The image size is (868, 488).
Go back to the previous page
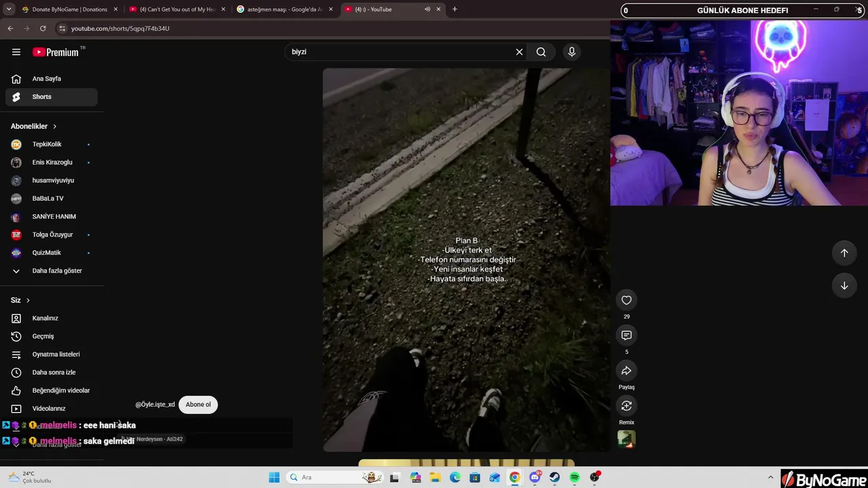pyautogui.click(x=10, y=28)
